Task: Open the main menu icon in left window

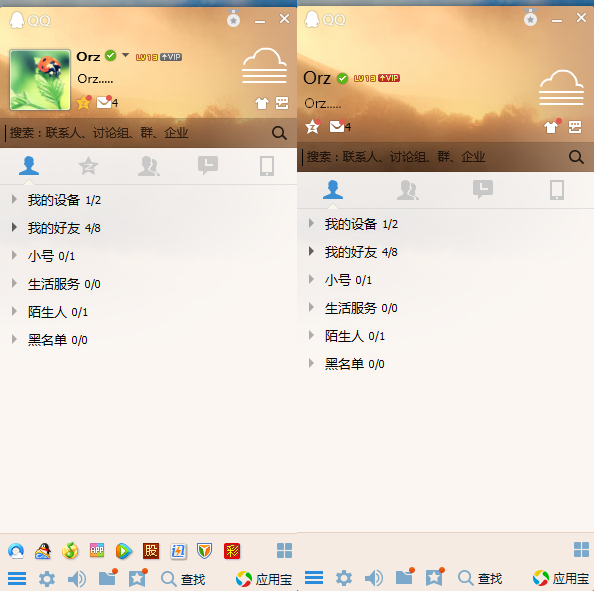Action: point(17,578)
